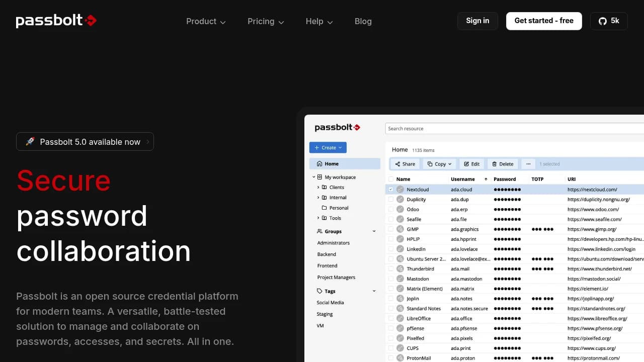Click the Frontend group

(x=327, y=266)
